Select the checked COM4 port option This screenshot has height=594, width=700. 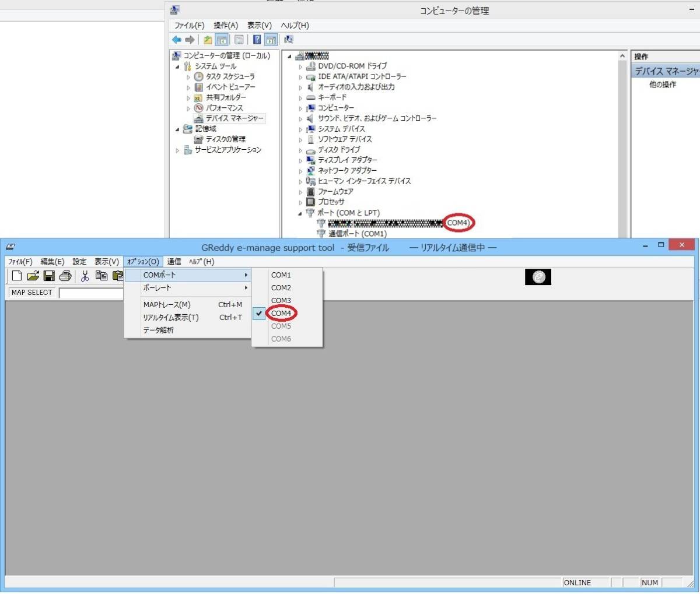tap(281, 314)
